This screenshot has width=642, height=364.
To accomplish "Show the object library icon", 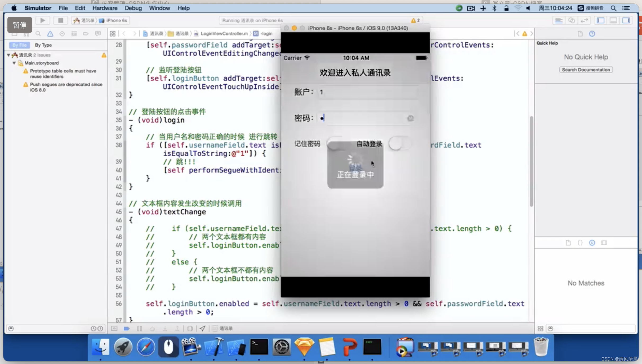I will coord(592,243).
